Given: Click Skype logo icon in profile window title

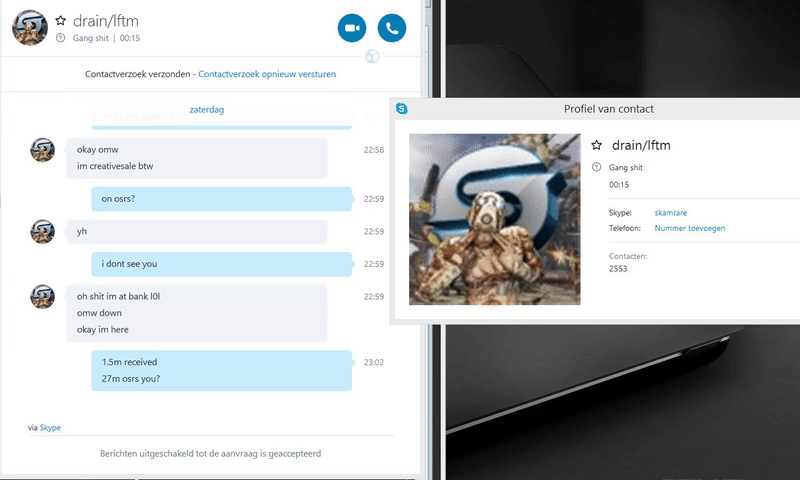Looking at the screenshot, I should point(402,109).
